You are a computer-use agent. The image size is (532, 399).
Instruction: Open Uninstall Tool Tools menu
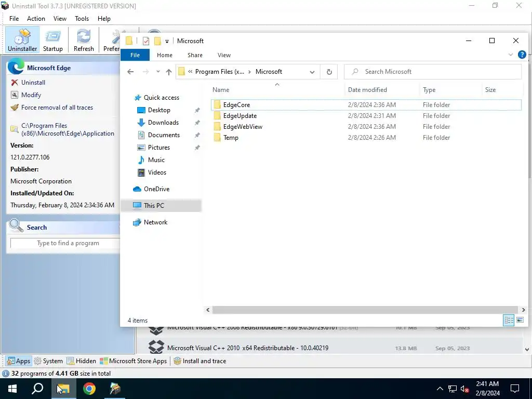[x=82, y=19]
